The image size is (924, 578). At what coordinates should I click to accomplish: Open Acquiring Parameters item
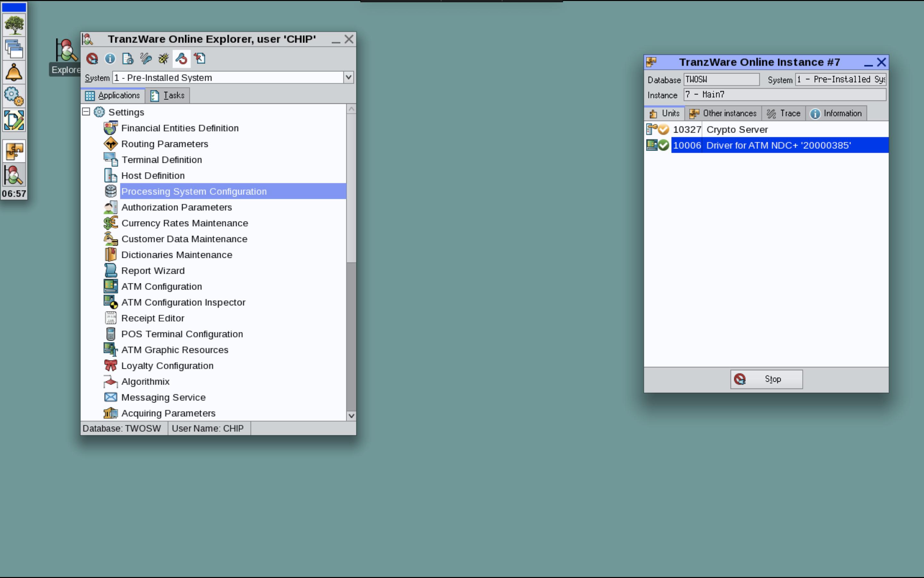(168, 413)
